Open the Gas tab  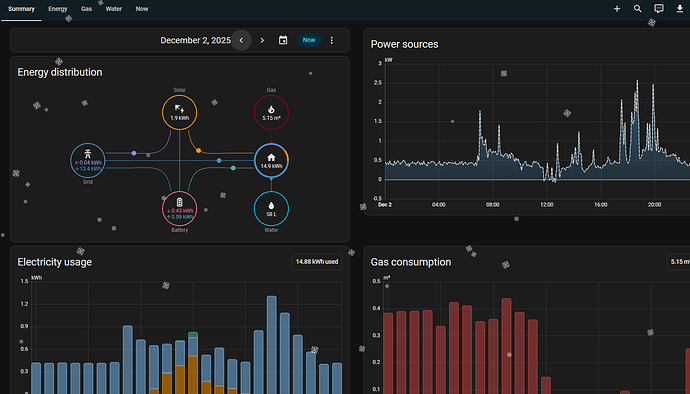point(86,9)
